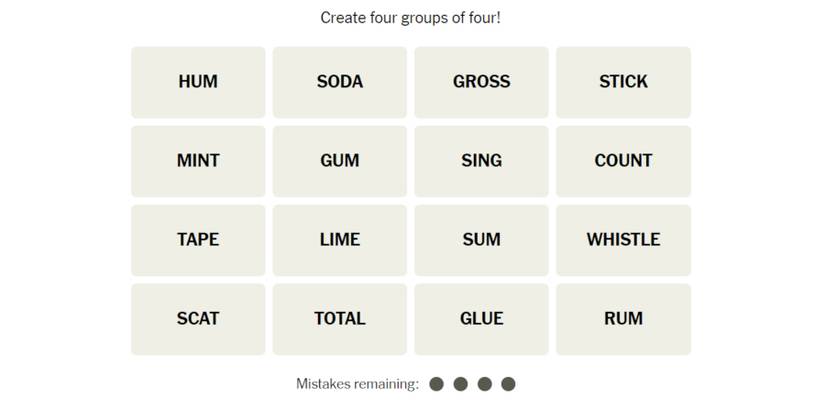Select the TOTAL tile
Screen dimensions: 825x413
point(340,319)
